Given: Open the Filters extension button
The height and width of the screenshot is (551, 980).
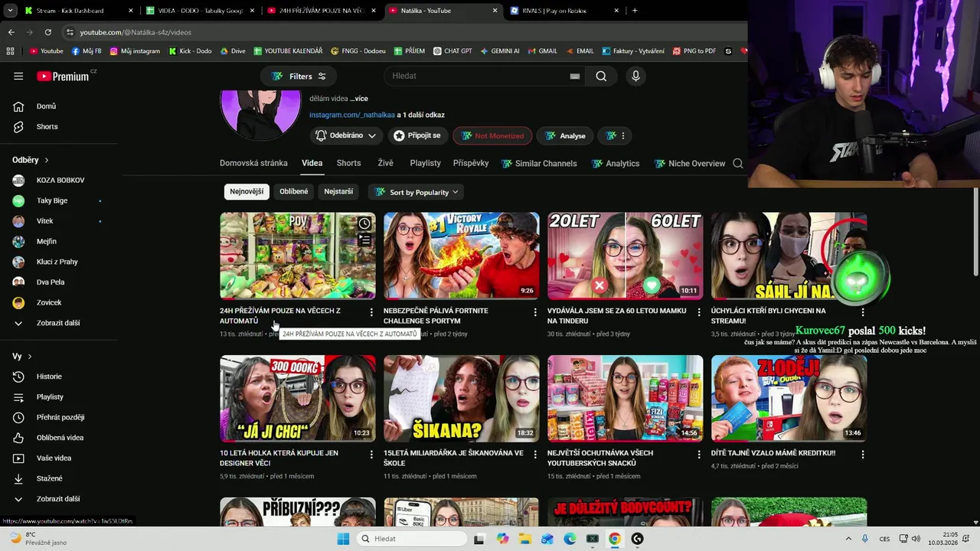Looking at the screenshot, I should click(x=299, y=76).
